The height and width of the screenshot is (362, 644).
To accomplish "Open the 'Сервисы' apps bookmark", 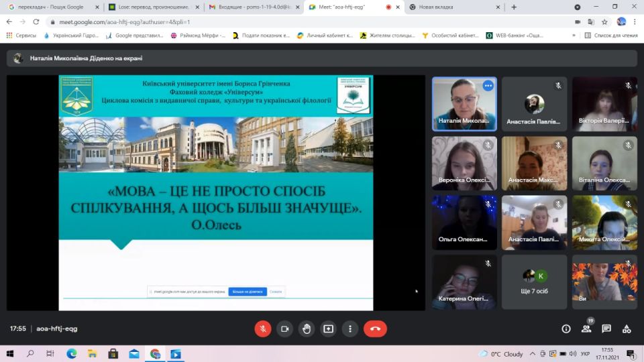I will 21,35.
